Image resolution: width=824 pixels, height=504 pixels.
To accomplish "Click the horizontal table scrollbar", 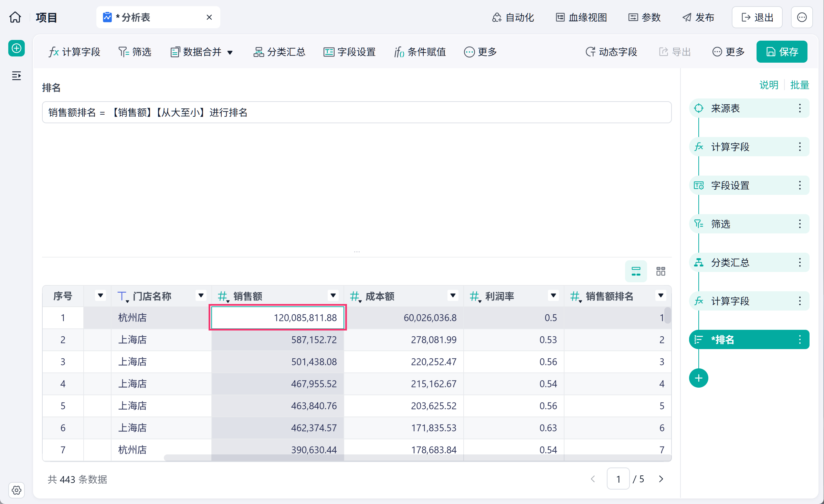I will (417, 458).
